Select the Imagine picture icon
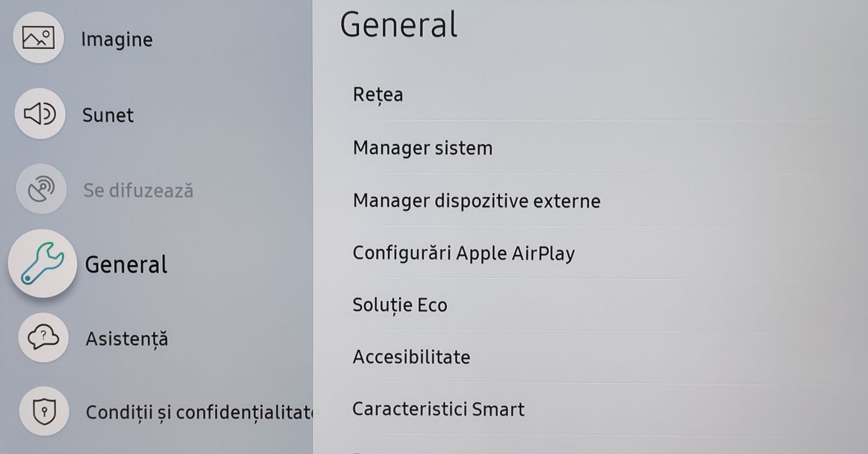 coord(39,37)
